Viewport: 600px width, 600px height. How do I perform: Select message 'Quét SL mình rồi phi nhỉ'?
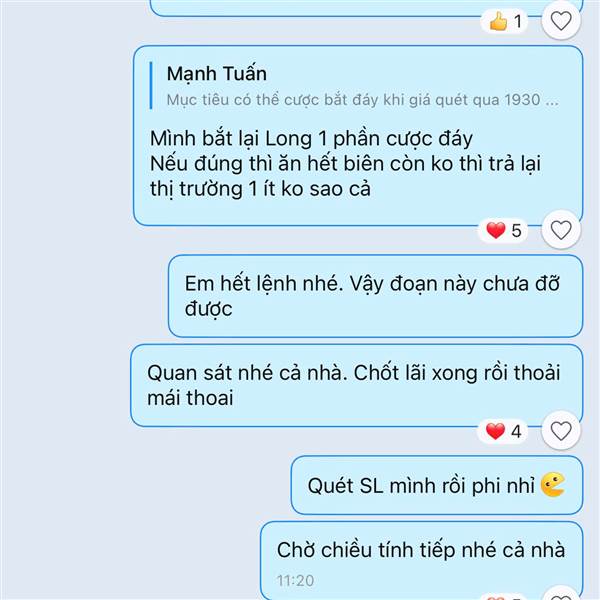[437, 485]
